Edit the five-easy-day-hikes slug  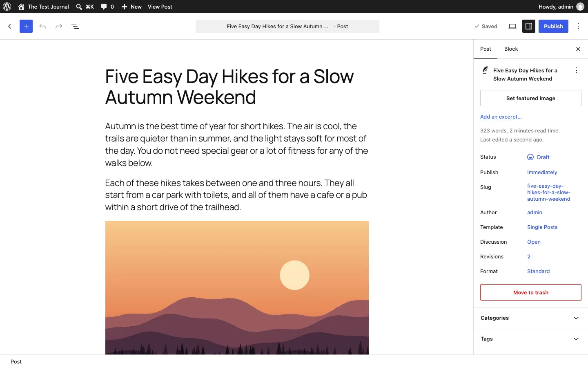tap(549, 193)
